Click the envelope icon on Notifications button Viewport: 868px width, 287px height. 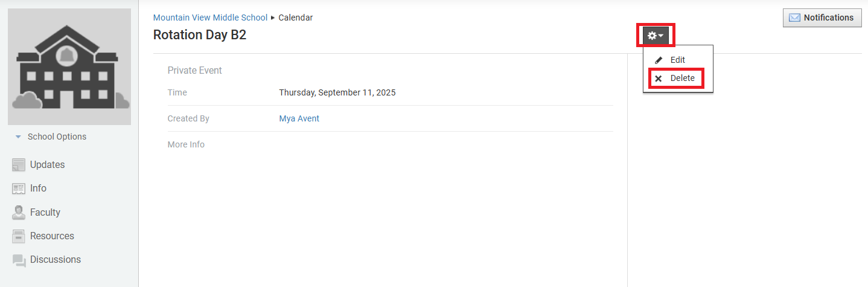point(795,18)
